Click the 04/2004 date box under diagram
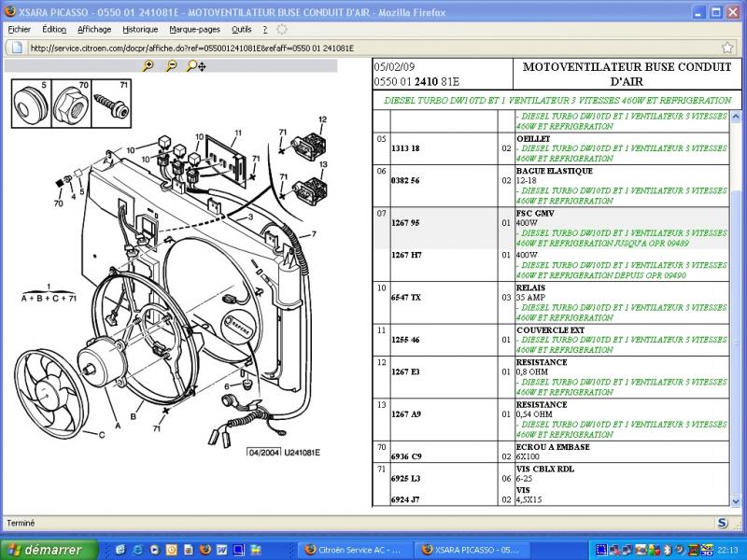The image size is (747, 560). click(x=264, y=453)
